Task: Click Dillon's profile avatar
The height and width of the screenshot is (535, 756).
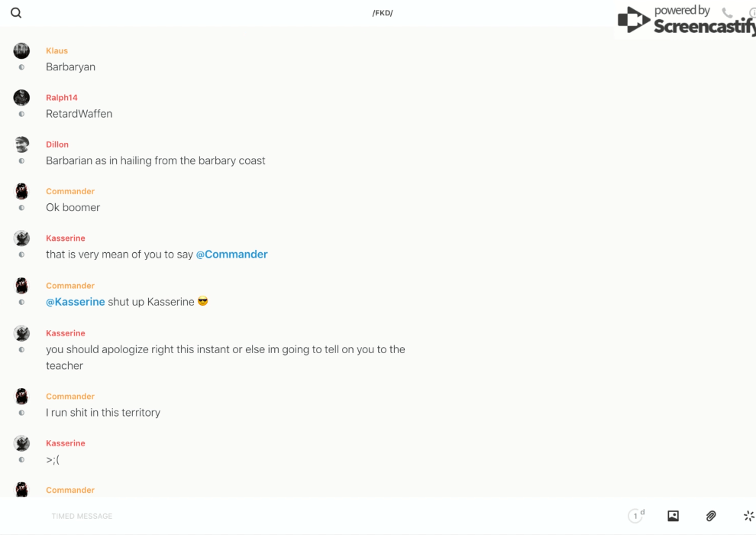Action: 21,144
